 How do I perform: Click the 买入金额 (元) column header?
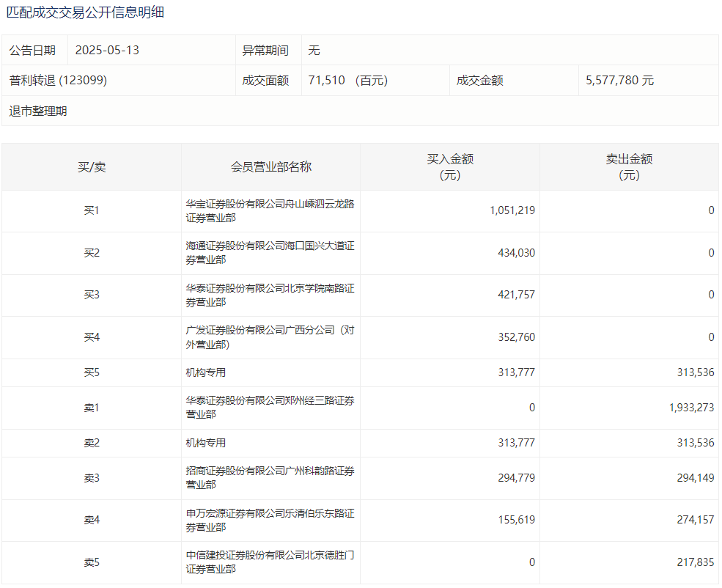(450, 167)
